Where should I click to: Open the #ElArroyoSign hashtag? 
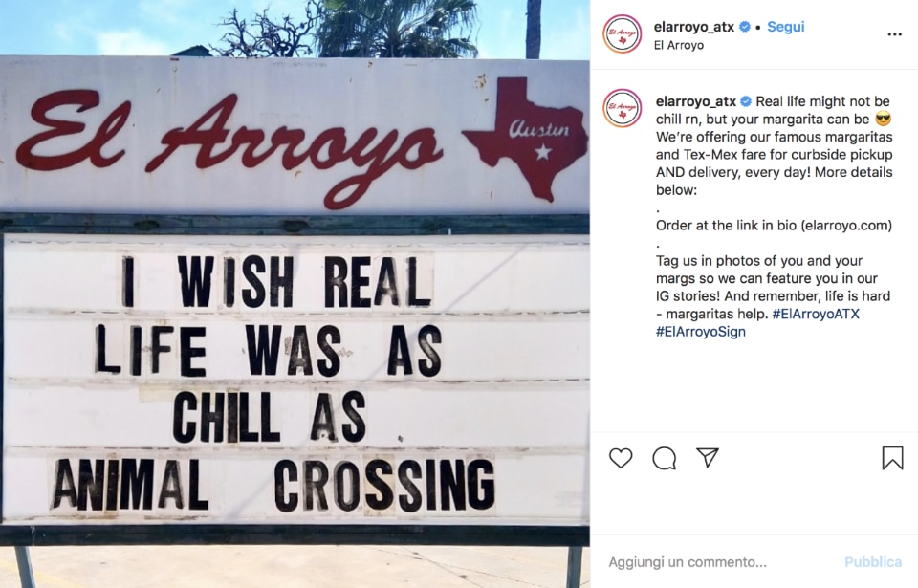point(701,332)
